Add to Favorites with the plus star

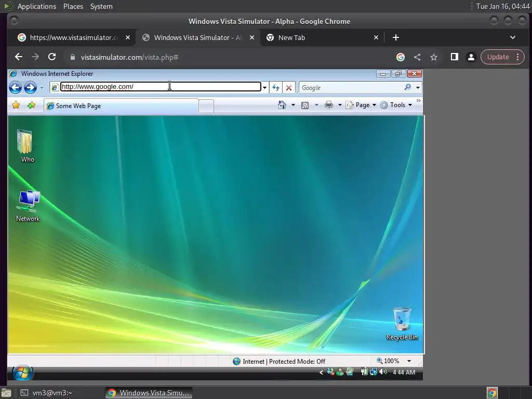[32, 105]
